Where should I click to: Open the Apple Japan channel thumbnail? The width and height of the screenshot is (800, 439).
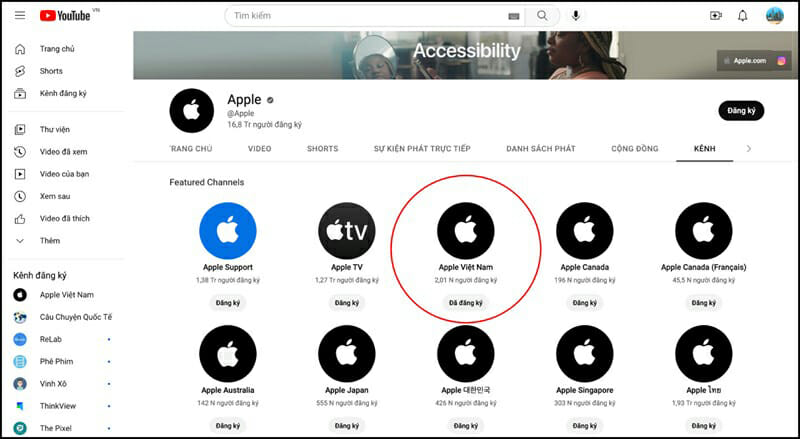pyautogui.click(x=347, y=353)
